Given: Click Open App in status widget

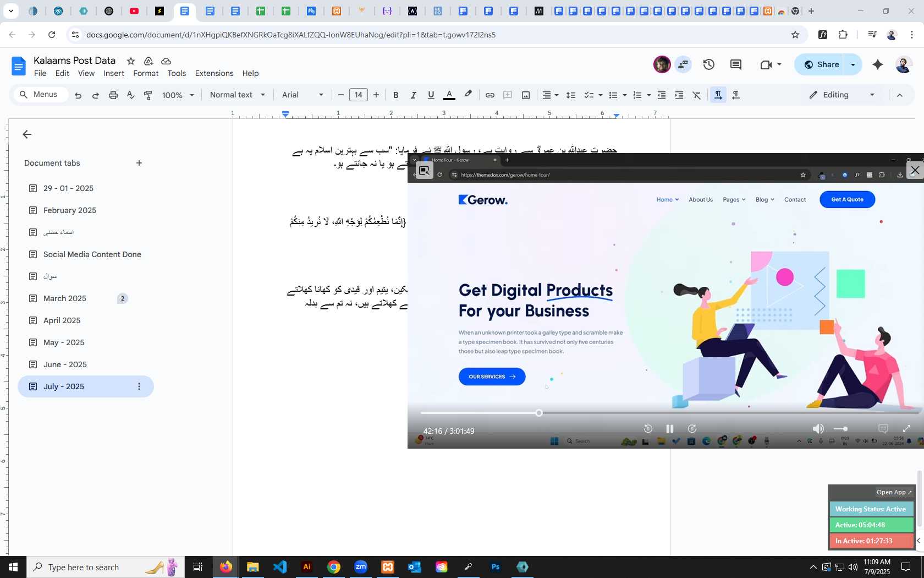Looking at the screenshot, I should tap(894, 492).
